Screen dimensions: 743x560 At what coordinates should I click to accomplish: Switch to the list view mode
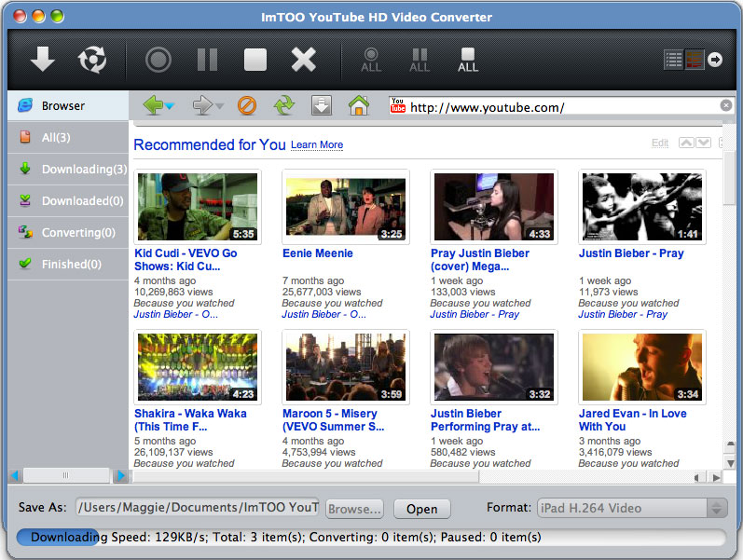pyautogui.click(x=673, y=60)
